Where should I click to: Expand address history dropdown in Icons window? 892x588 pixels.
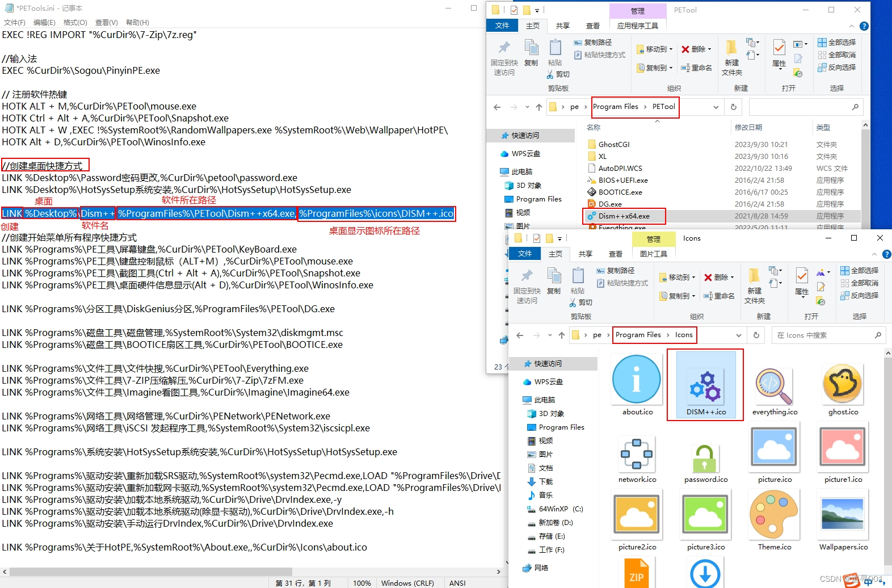(x=739, y=335)
